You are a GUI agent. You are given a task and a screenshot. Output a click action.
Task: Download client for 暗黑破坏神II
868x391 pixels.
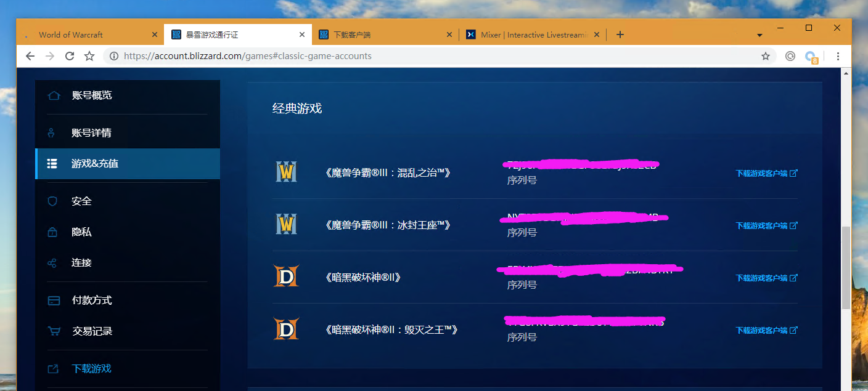[766, 278]
